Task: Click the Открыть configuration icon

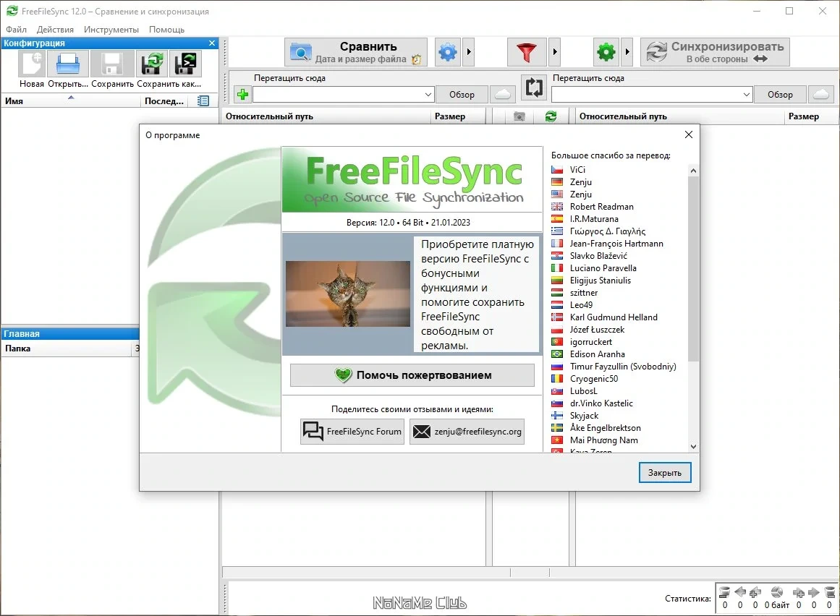Action: pyautogui.click(x=68, y=64)
